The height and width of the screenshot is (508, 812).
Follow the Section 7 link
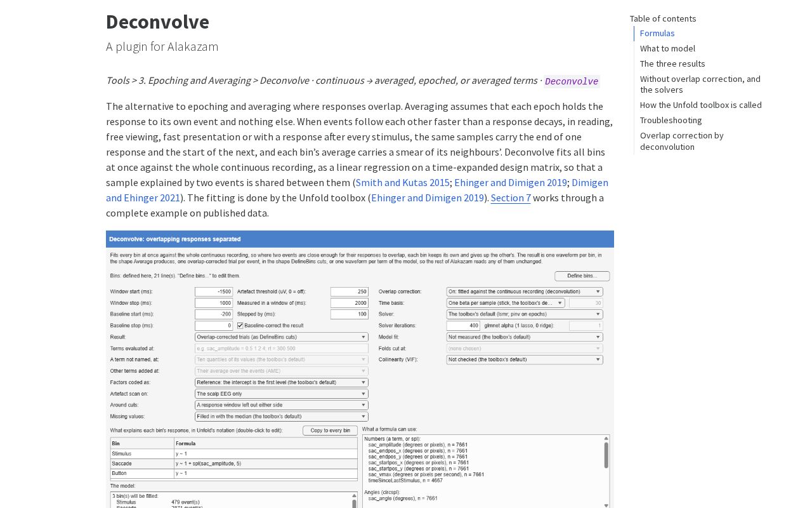pyautogui.click(x=511, y=197)
